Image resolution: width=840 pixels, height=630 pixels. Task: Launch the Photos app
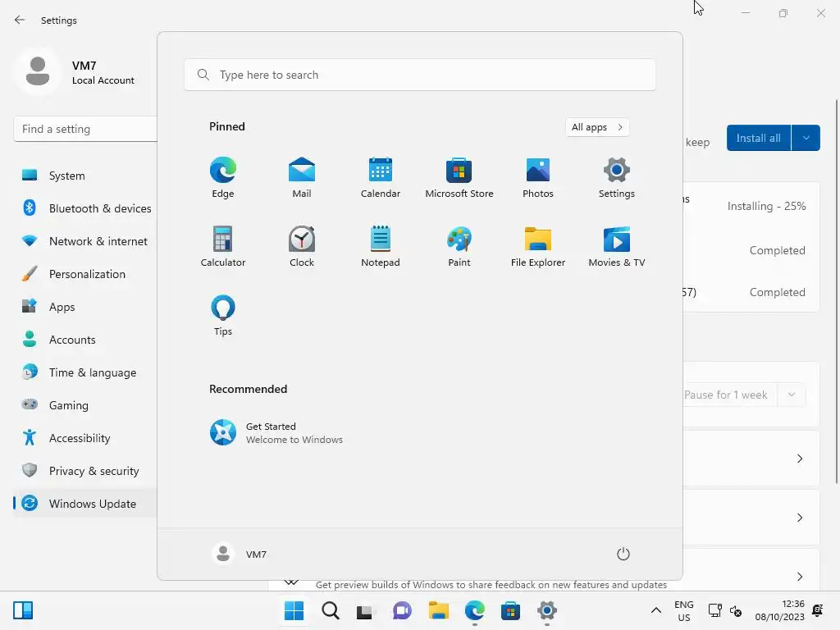(x=538, y=177)
